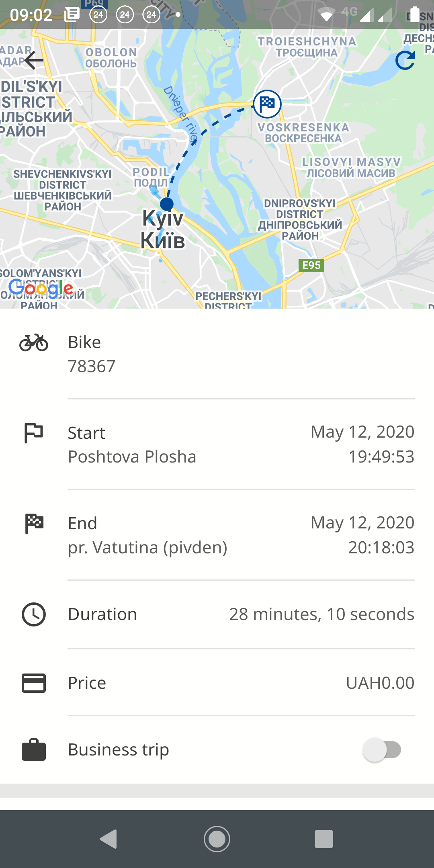Viewport: 434px width, 868px height.
Task: Tap the clock icon beside Duration
Action: (34, 614)
